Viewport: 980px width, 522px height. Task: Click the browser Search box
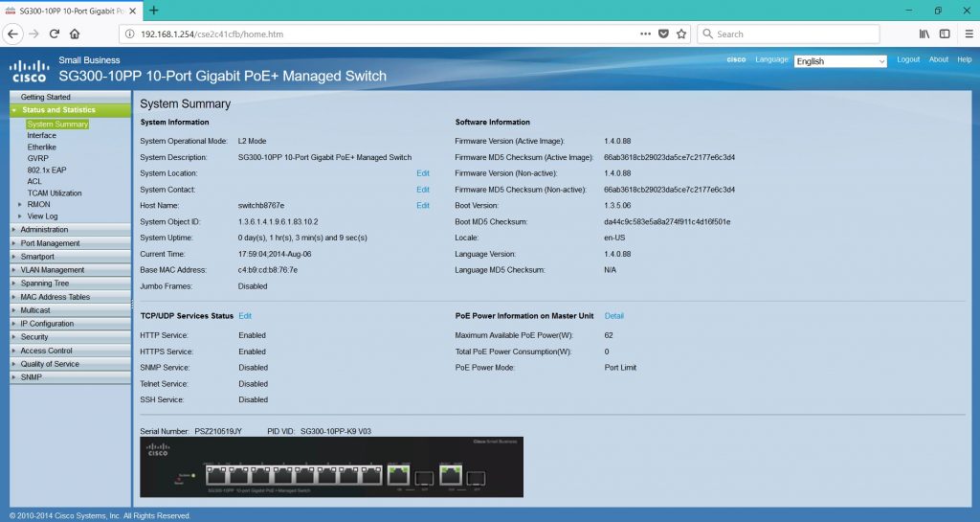tap(789, 34)
